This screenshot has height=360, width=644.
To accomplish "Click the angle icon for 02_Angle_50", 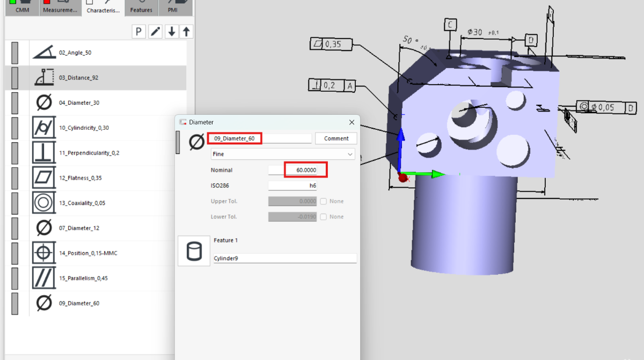I will point(44,53).
